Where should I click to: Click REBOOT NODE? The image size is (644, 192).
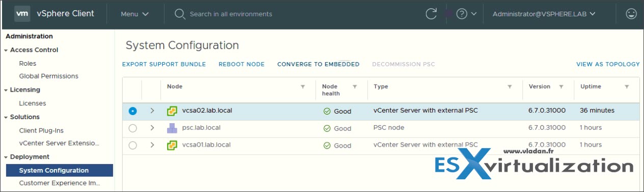242,64
